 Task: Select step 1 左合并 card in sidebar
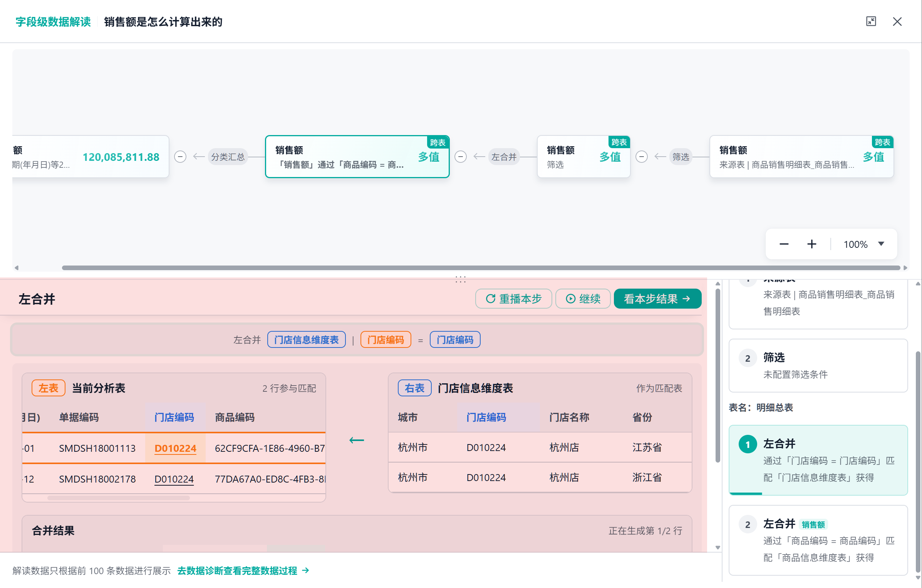point(818,460)
